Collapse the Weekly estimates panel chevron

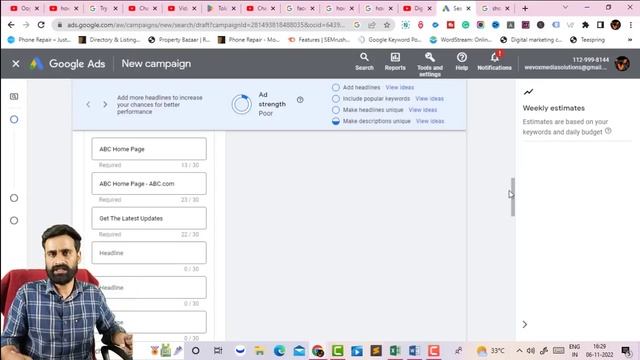(525, 324)
